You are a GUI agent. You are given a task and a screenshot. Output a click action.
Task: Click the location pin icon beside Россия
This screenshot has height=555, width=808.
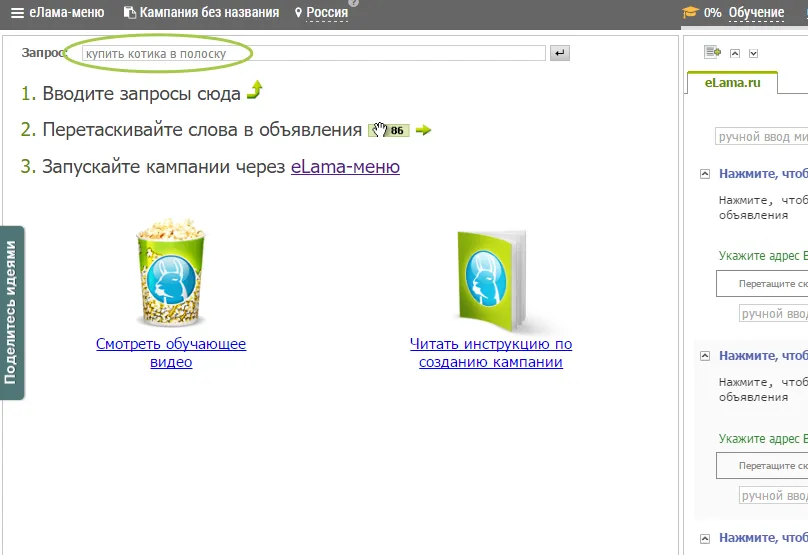(298, 13)
